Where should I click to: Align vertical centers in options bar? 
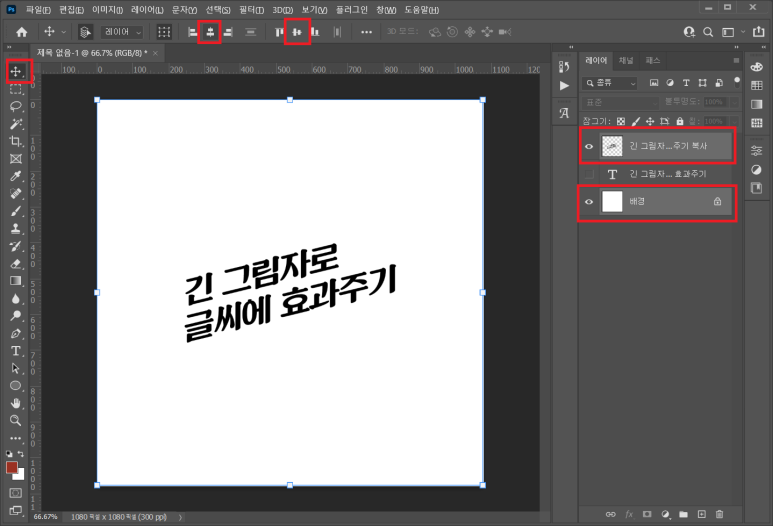(x=297, y=32)
